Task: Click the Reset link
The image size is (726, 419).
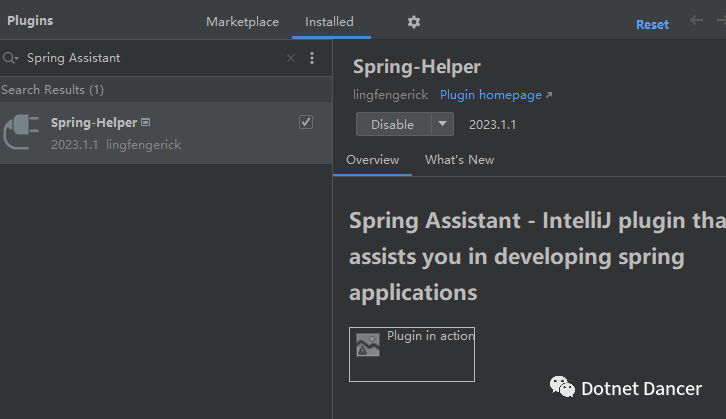Action: pyautogui.click(x=652, y=25)
